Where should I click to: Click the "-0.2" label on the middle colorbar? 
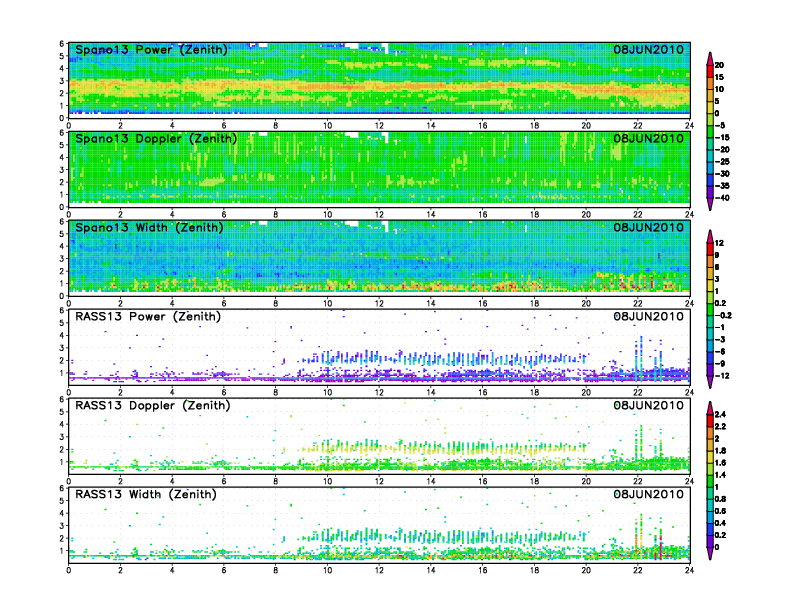723,316
